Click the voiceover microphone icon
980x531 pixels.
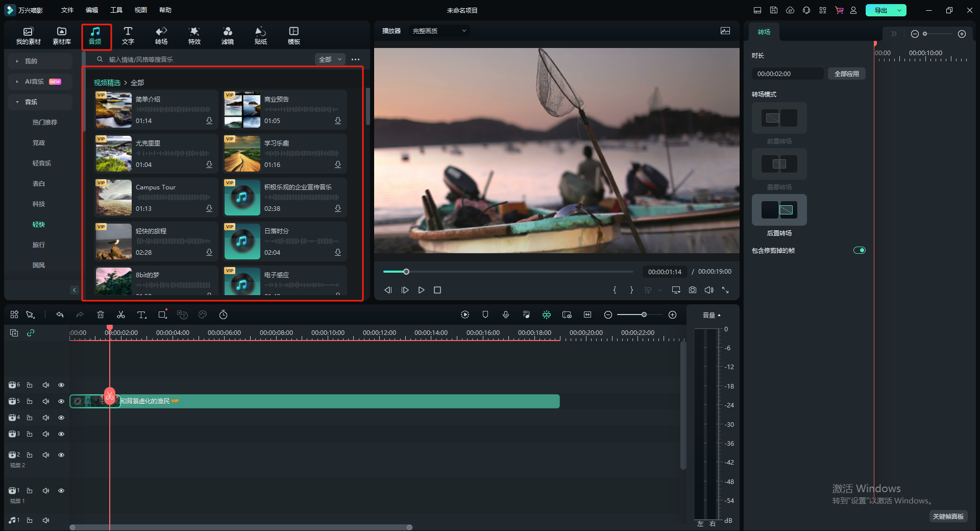pyautogui.click(x=505, y=315)
